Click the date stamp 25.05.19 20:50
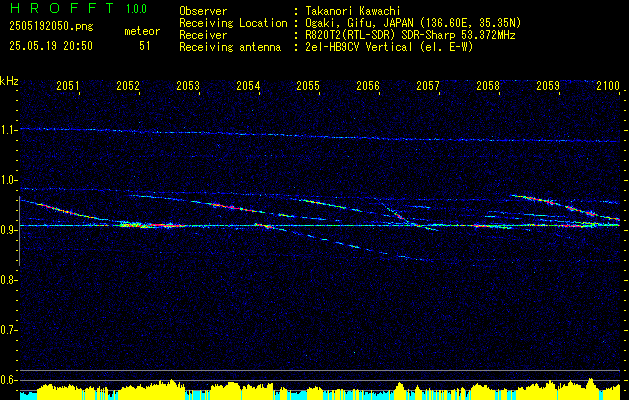629x400 pixels. (x=51, y=46)
